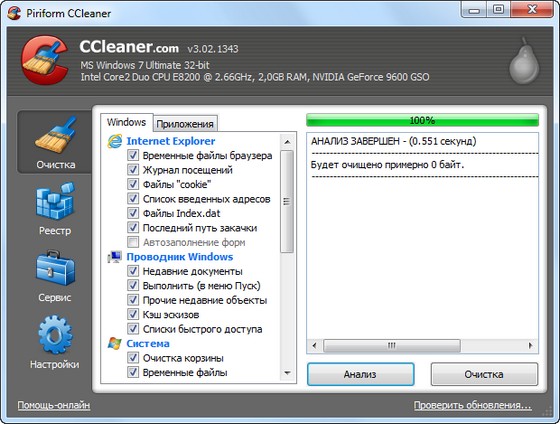Select the Windows tab
Screen dimensions: 560x424
point(126,123)
